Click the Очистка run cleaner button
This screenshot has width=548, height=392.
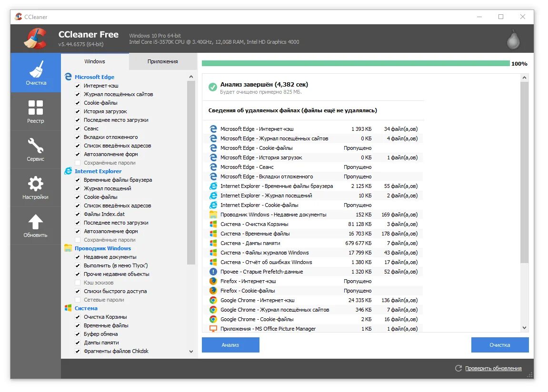click(x=500, y=345)
